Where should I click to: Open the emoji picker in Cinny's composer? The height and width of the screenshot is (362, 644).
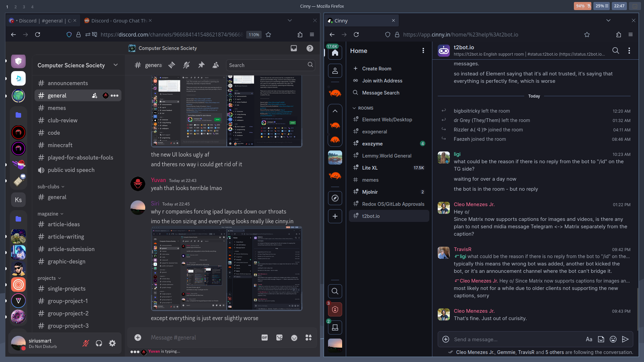click(x=613, y=339)
